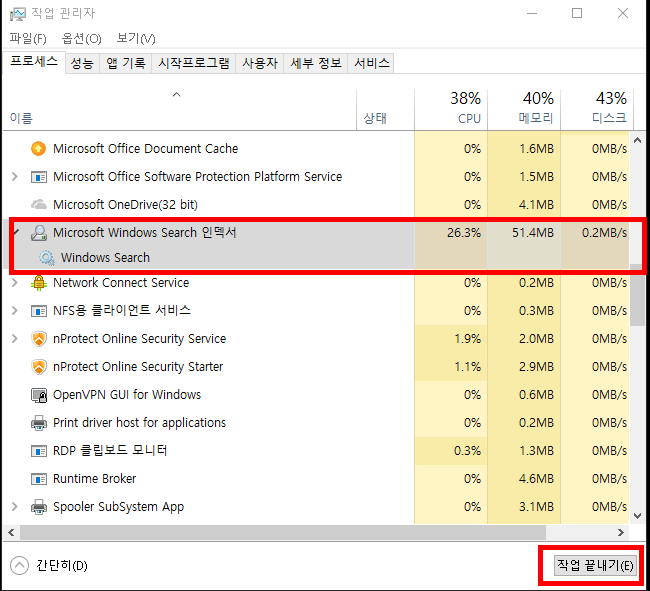The image size is (650, 591).
Task: Click the vertical scrollbar down arrow
Action: pyautogui.click(x=638, y=516)
